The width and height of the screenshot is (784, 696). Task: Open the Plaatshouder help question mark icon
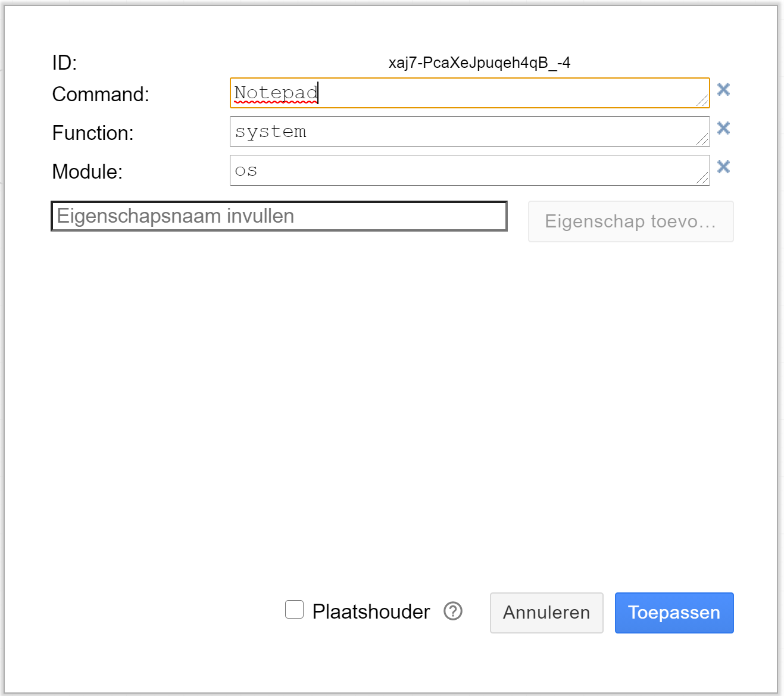coord(453,611)
